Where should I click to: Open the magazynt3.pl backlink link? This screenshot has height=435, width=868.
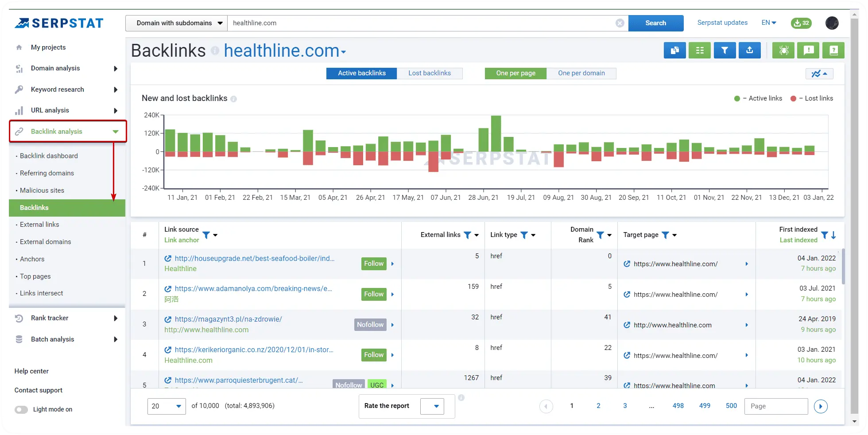[x=228, y=318]
